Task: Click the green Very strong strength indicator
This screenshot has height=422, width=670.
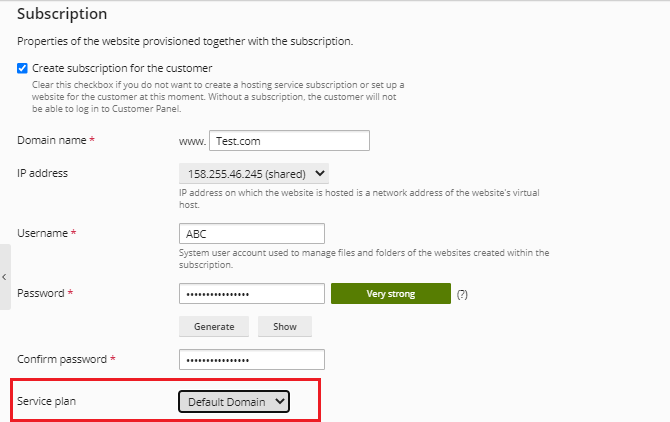Action: 390,294
